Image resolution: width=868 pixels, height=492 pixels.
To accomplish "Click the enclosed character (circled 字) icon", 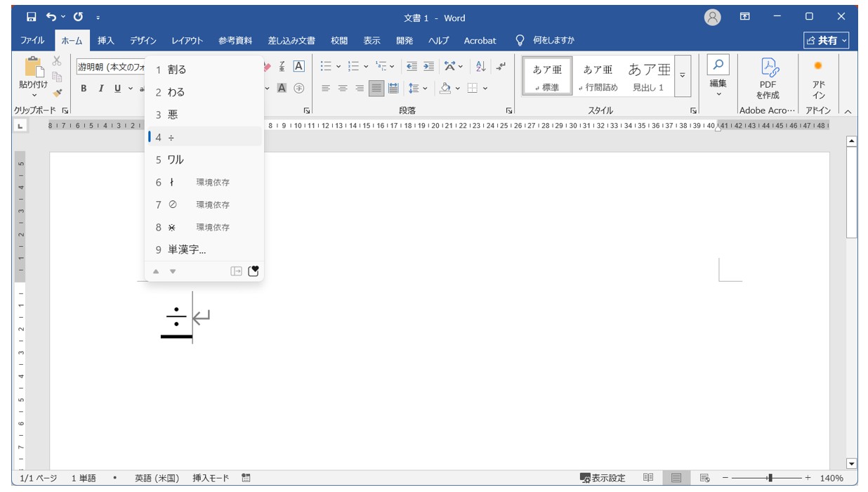I will 298,88.
